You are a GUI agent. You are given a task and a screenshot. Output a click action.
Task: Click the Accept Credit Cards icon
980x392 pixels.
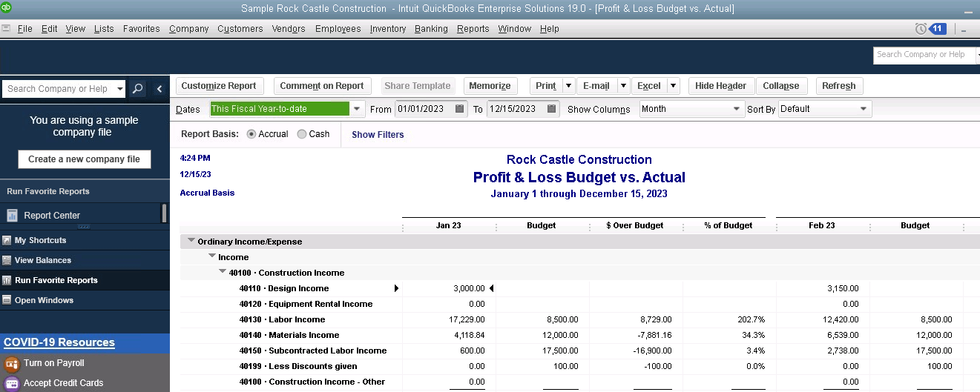pos(11,383)
